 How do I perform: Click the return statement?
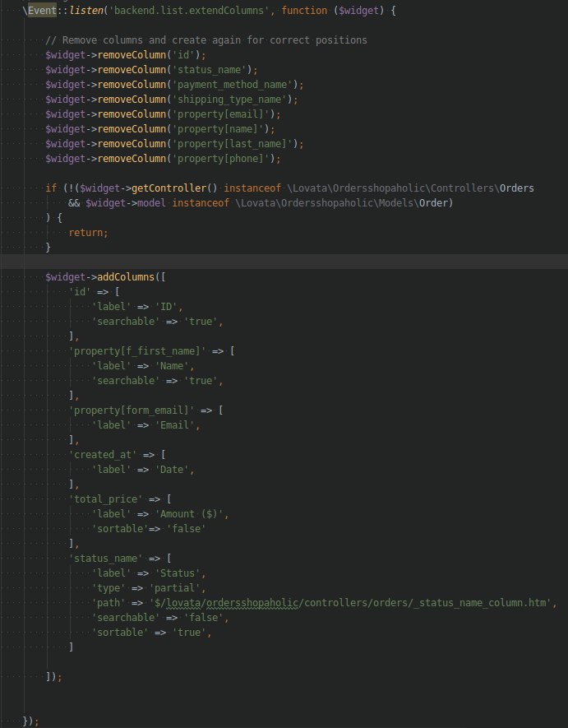(x=88, y=233)
